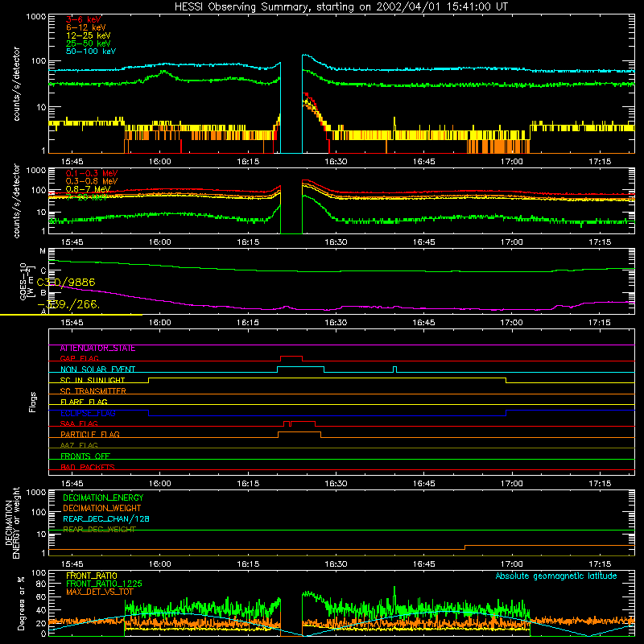
Task: Click the 16:45 tick label below decimation panel
Action: click(x=424, y=564)
